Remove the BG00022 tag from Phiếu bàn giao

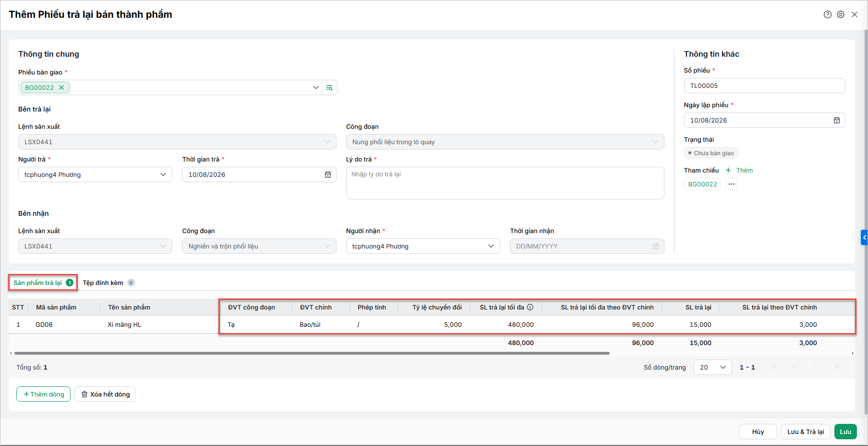(61, 87)
